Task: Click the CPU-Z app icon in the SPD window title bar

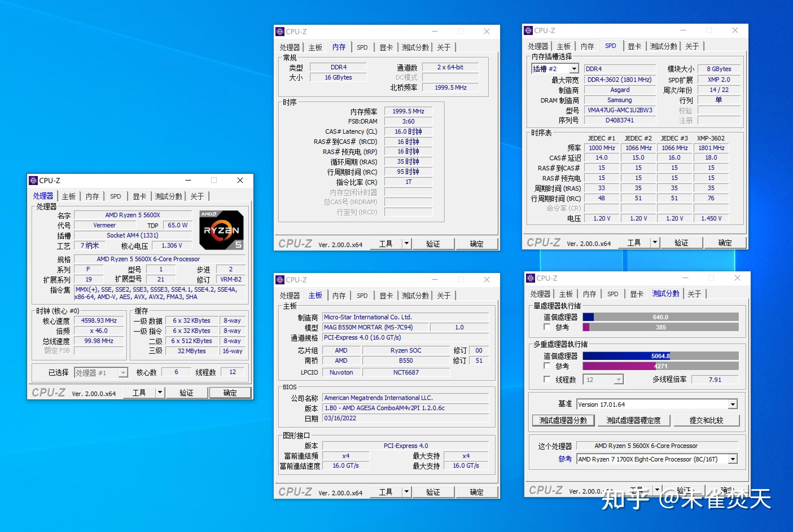Action: [x=528, y=30]
